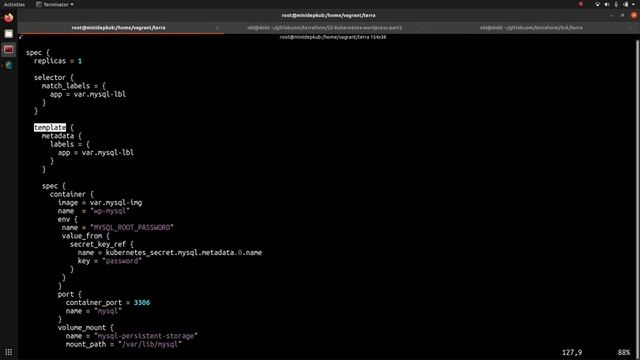640x360 pixels.
Task: Click the highlighted word 'template'
Action: pyautogui.click(x=50, y=128)
